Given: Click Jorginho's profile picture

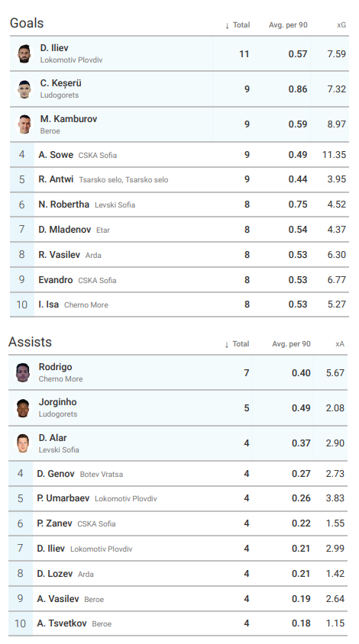Looking at the screenshot, I should pos(23,407).
